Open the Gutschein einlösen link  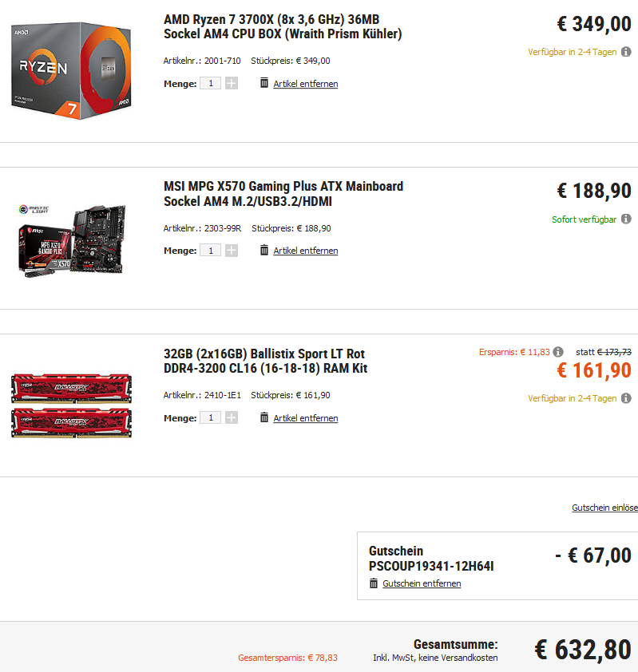point(605,508)
